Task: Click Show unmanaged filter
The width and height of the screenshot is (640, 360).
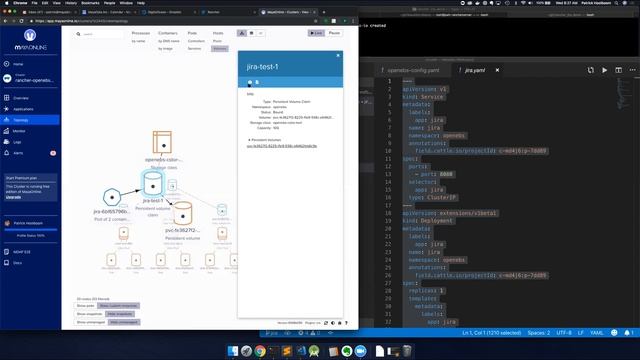Action: (x=91, y=322)
